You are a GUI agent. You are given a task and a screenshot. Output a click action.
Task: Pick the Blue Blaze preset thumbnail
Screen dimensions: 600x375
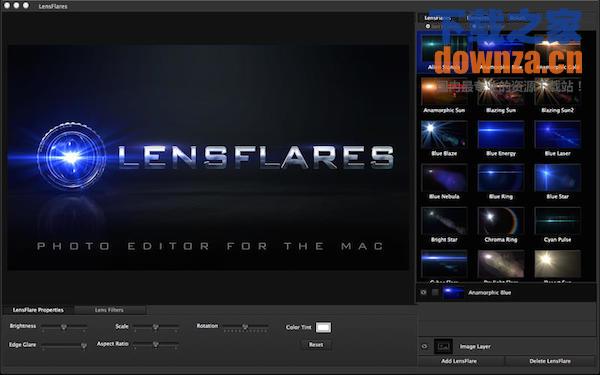coord(444,134)
